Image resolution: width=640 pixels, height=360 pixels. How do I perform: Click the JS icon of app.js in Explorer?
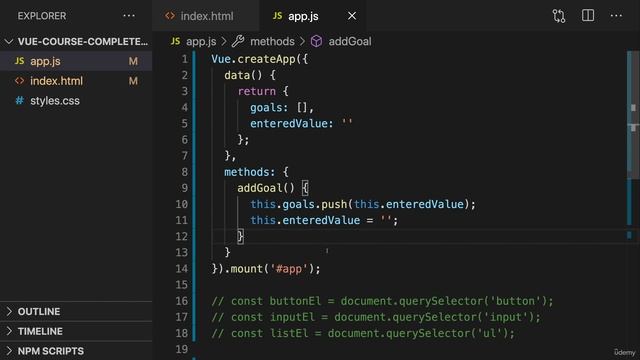pyautogui.click(x=19, y=61)
